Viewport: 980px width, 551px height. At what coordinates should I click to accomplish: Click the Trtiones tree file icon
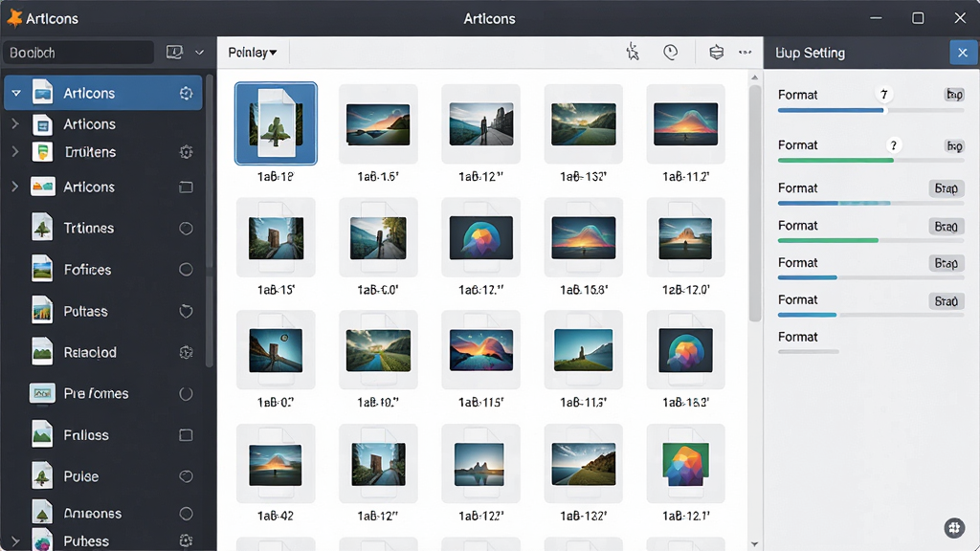pyautogui.click(x=42, y=228)
